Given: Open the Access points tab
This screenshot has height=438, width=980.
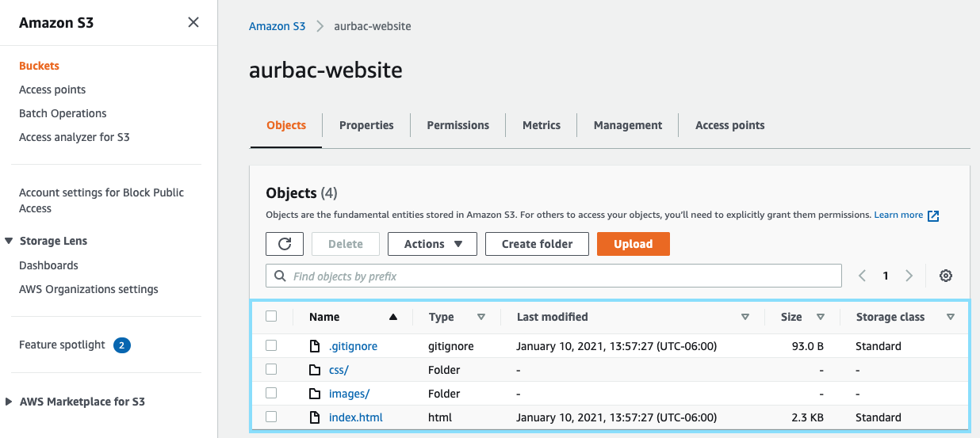Looking at the screenshot, I should [x=730, y=125].
